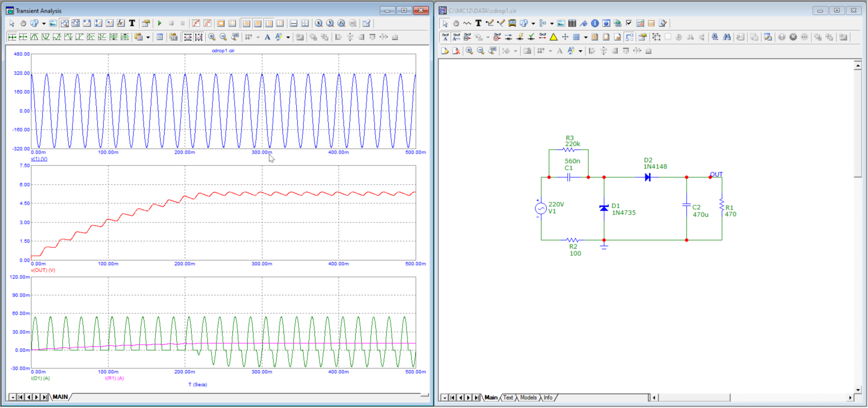The width and height of the screenshot is (868, 408).
Task: Click the Add Page icon in schematic toolbar
Action: click(x=445, y=51)
